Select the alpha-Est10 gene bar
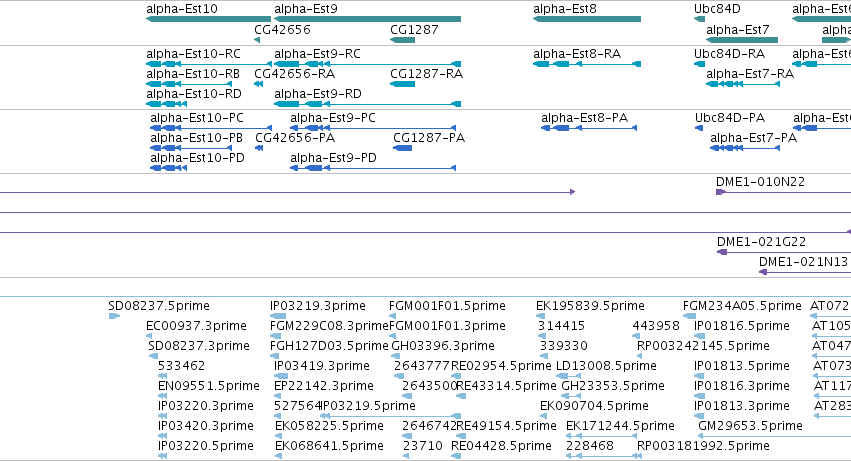Viewport: 851px width, 461px height. point(208,19)
